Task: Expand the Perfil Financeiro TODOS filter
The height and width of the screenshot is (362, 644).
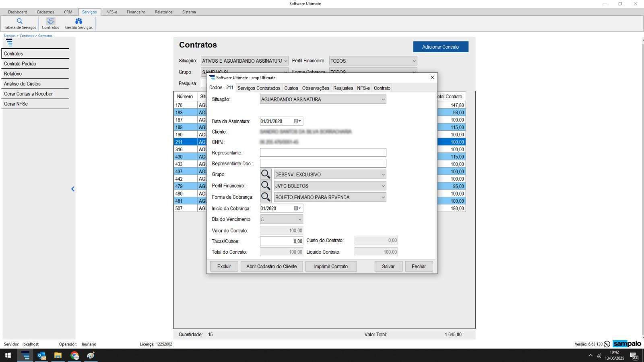Action: point(414,61)
